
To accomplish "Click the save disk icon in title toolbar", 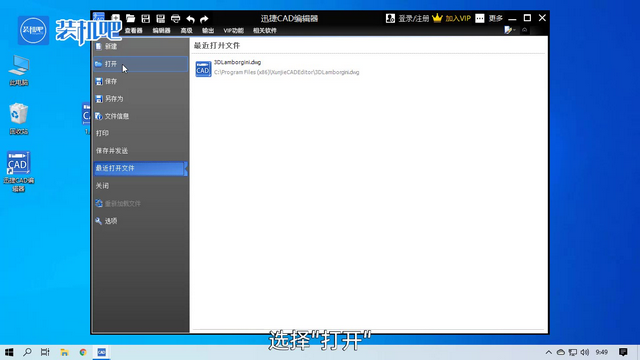I will click(145, 18).
